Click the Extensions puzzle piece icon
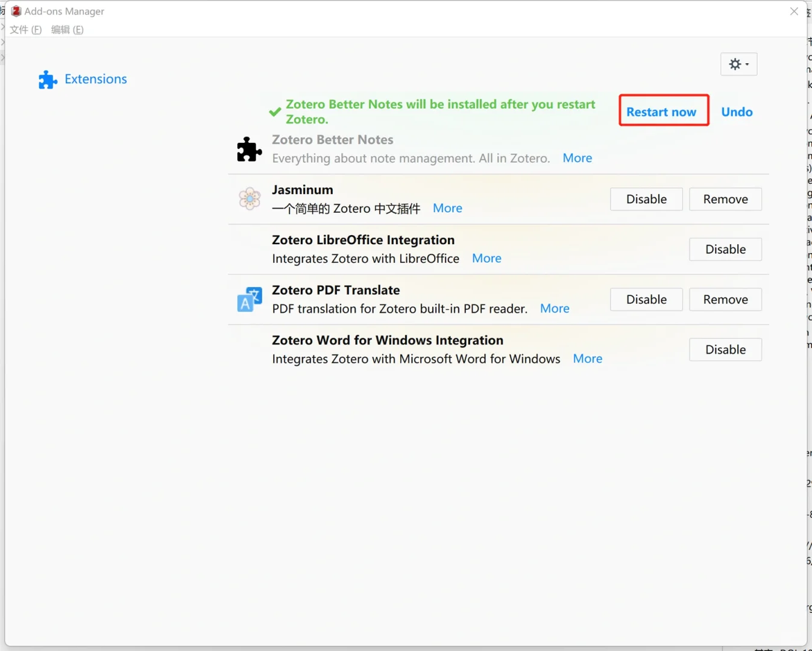 48,80
